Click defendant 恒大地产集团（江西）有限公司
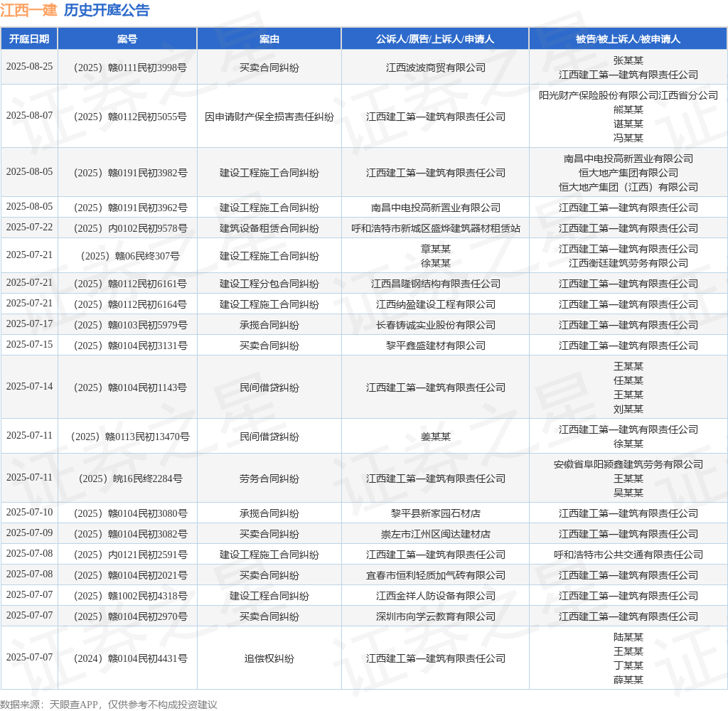Viewport: 728px width, 711px height. click(x=628, y=187)
